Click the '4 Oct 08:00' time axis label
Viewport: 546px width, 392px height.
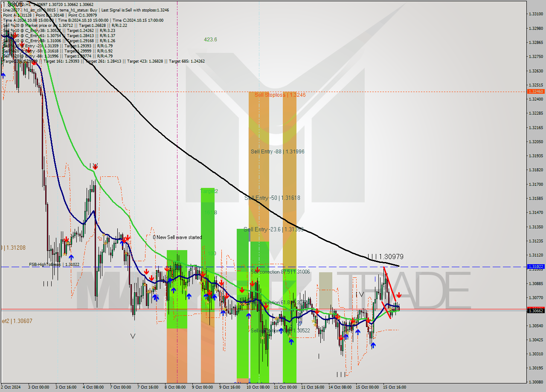pos(93,387)
